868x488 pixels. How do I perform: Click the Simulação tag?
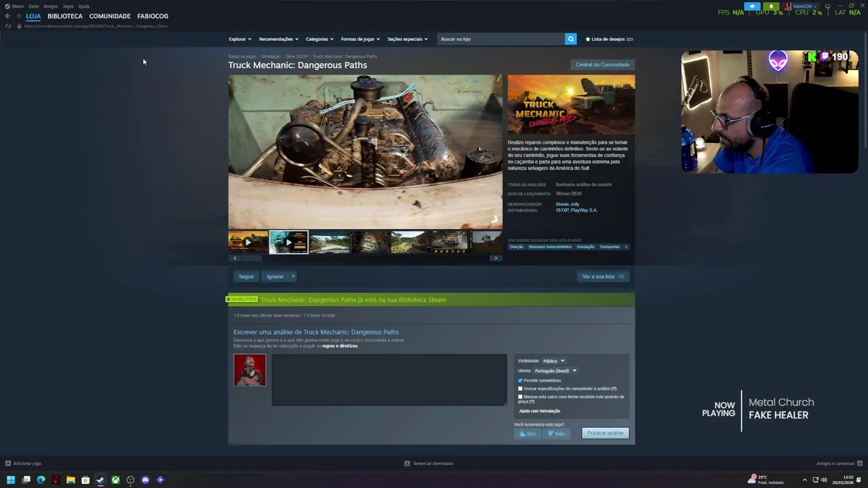[x=585, y=247]
